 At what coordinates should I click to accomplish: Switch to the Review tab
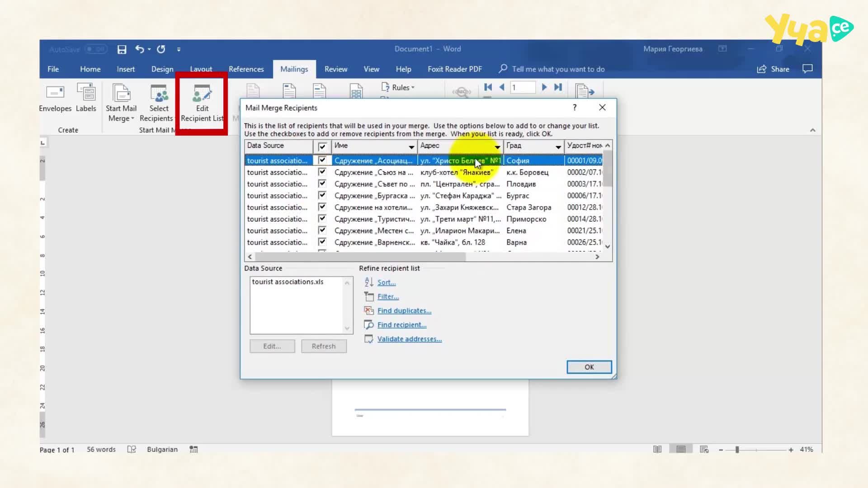(336, 69)
